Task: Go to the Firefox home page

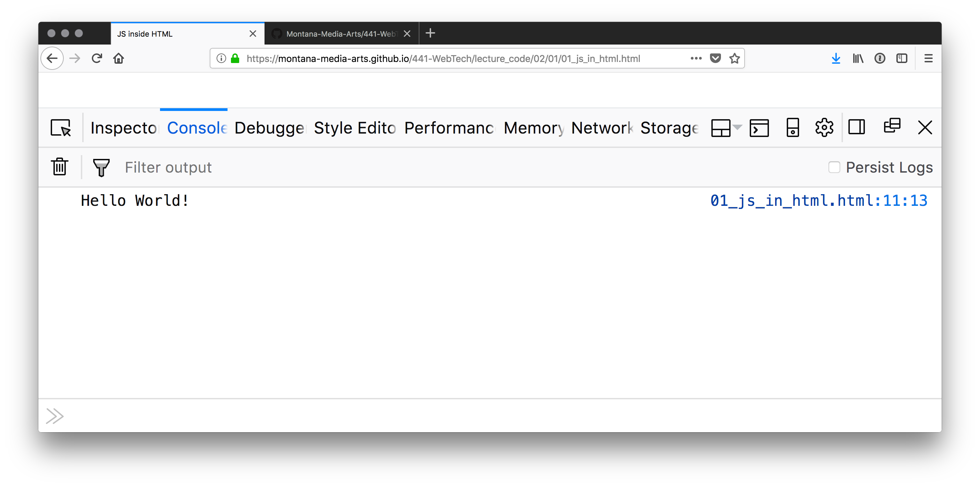Action: pyautogui.click(x=118, y=58)
